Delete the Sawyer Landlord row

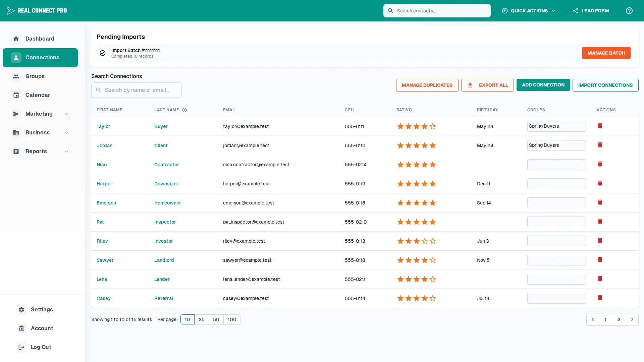[x=600, y=259]
